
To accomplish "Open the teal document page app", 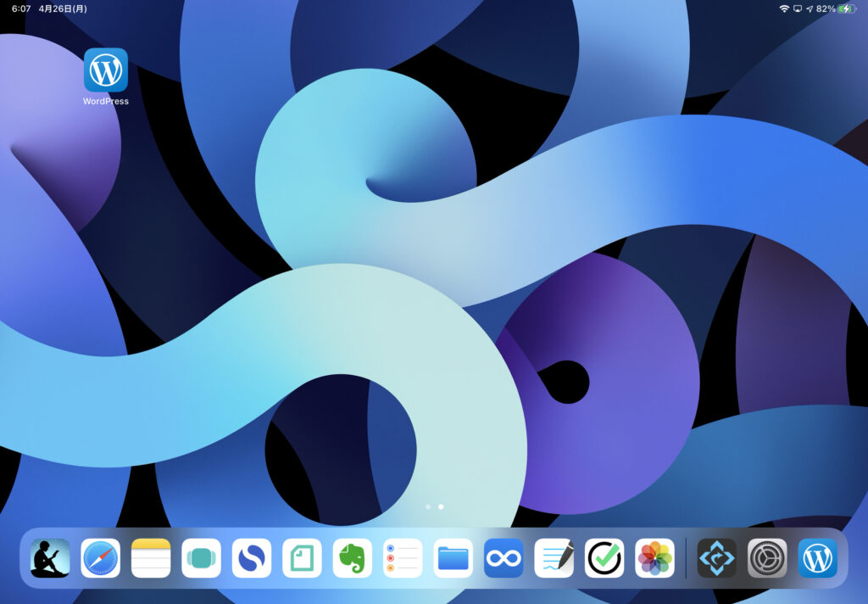I will coord(303,558).
